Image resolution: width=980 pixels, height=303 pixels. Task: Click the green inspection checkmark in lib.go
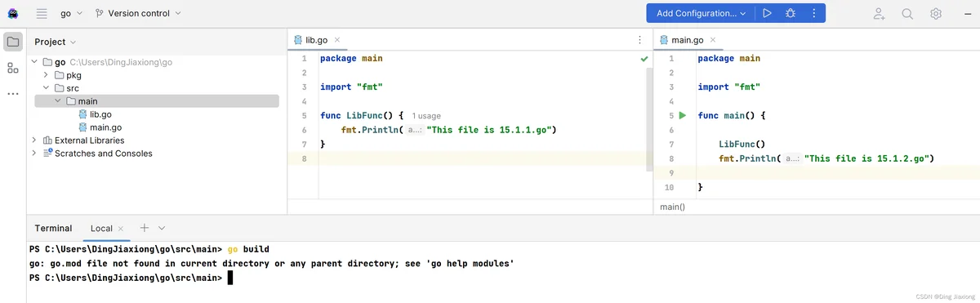(644, 59)
